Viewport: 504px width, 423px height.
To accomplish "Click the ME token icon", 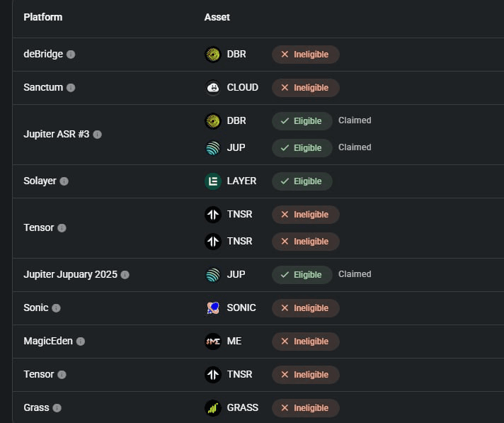I will [x=213, y=342].
